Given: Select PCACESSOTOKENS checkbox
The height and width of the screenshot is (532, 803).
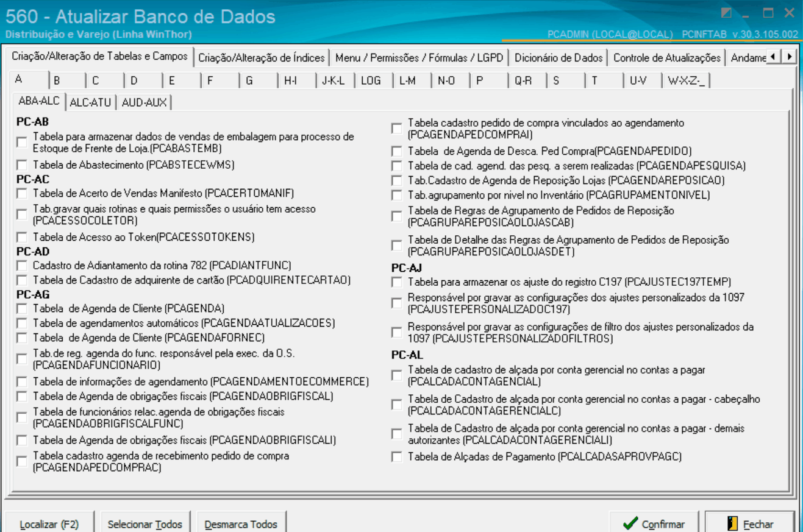Looking at the screenshot, I should [x=22, y=236].
